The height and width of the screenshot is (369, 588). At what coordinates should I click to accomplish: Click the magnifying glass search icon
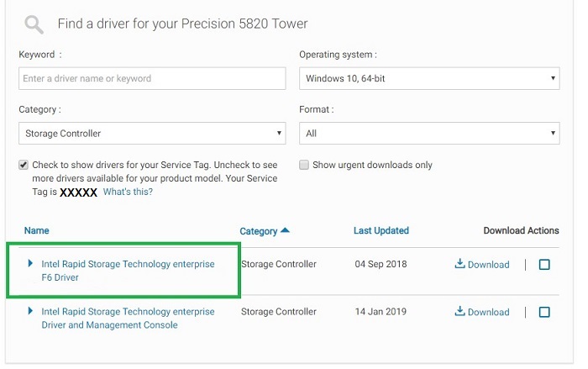(x=34, y=24)
